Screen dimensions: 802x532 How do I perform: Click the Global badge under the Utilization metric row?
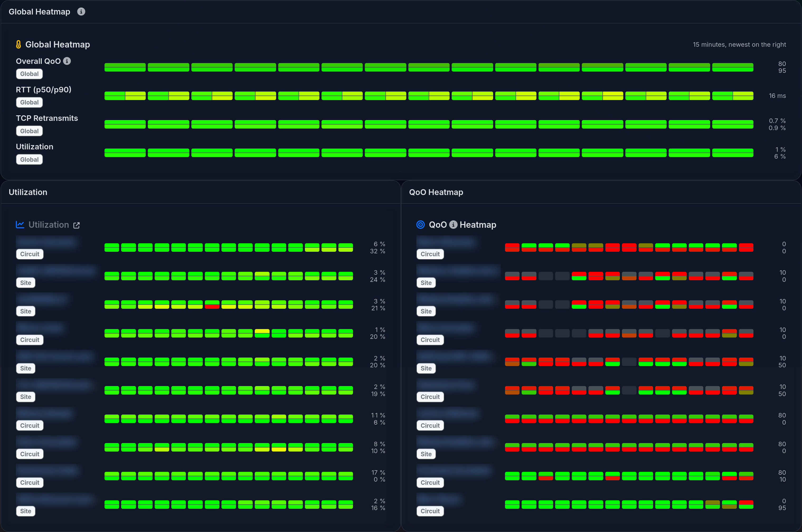tap(29, 159)
